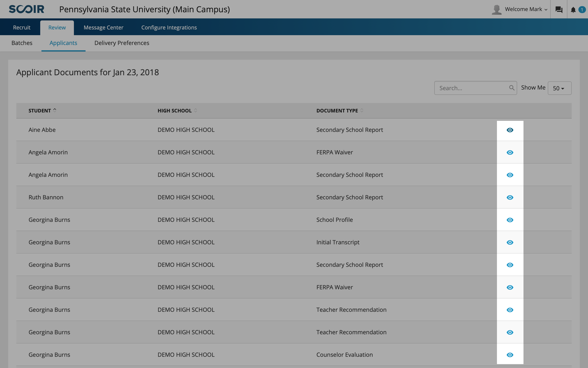This screenshot has width=588, height=368.
Task: View Ruth Bannon's Secondary School Report
Action: click(x=510, y=197)
